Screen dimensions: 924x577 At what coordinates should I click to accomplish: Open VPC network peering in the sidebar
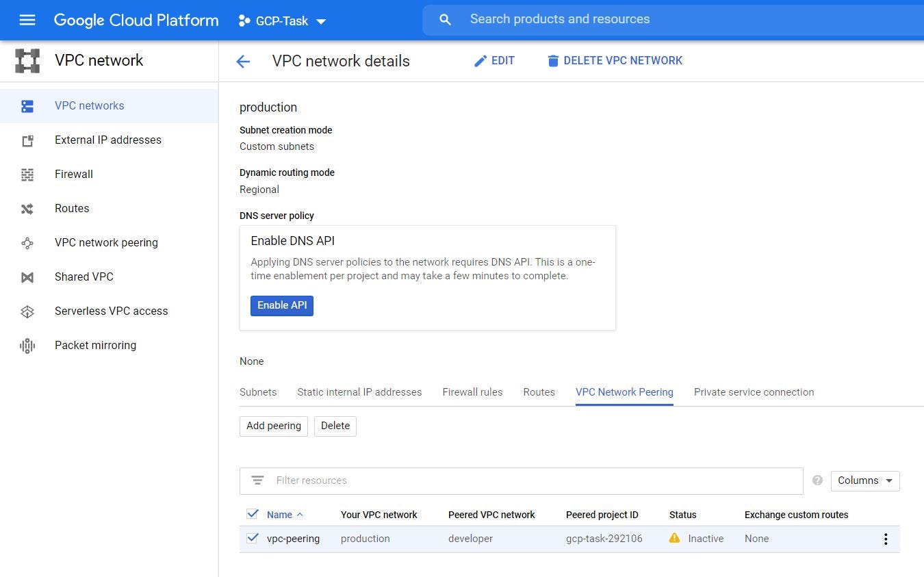click(x=109, y=243)
